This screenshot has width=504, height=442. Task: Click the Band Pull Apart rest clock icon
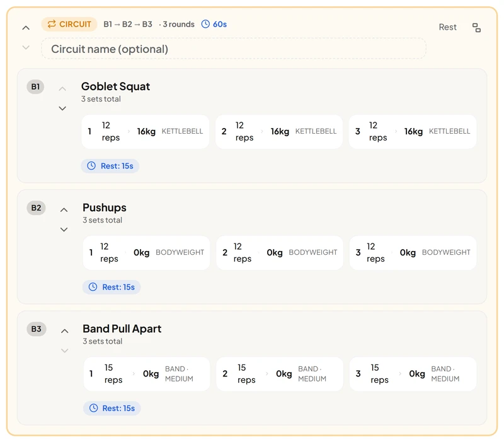93,408
